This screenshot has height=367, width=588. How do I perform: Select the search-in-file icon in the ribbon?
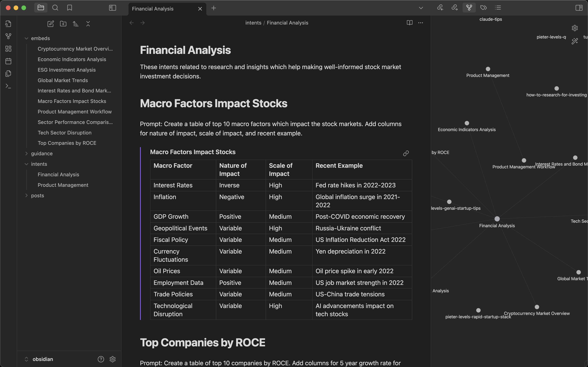(x=8, y=24)
